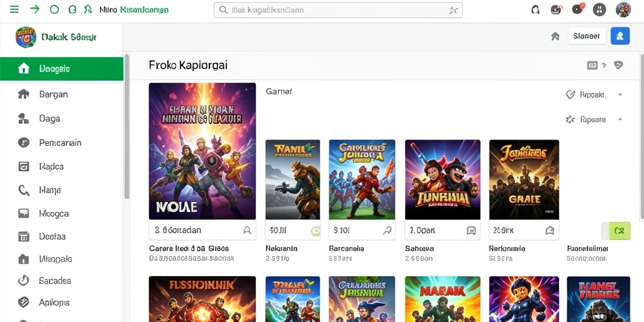Click the star icon in search field
This screenshot has height=322, width=644.
(453, 10)
